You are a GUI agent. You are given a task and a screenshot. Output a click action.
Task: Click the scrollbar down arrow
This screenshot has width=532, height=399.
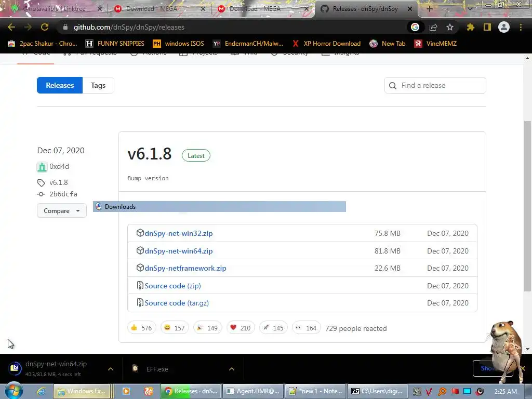(x=527, y=349)
